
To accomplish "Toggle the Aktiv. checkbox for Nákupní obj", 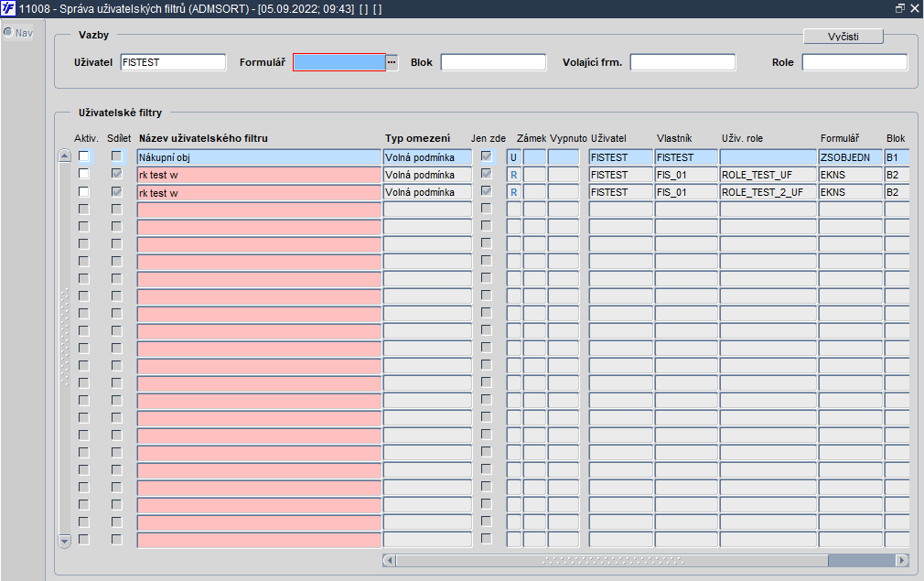I will (x=83, y=156).
